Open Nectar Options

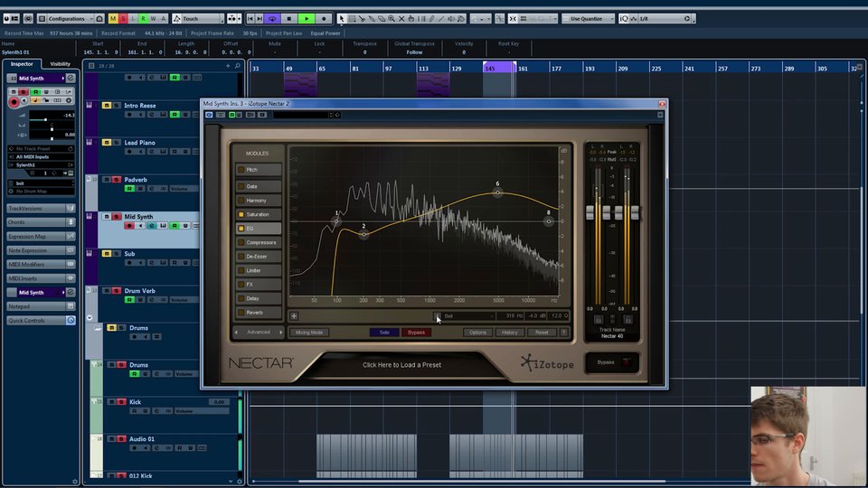[477, 333]
